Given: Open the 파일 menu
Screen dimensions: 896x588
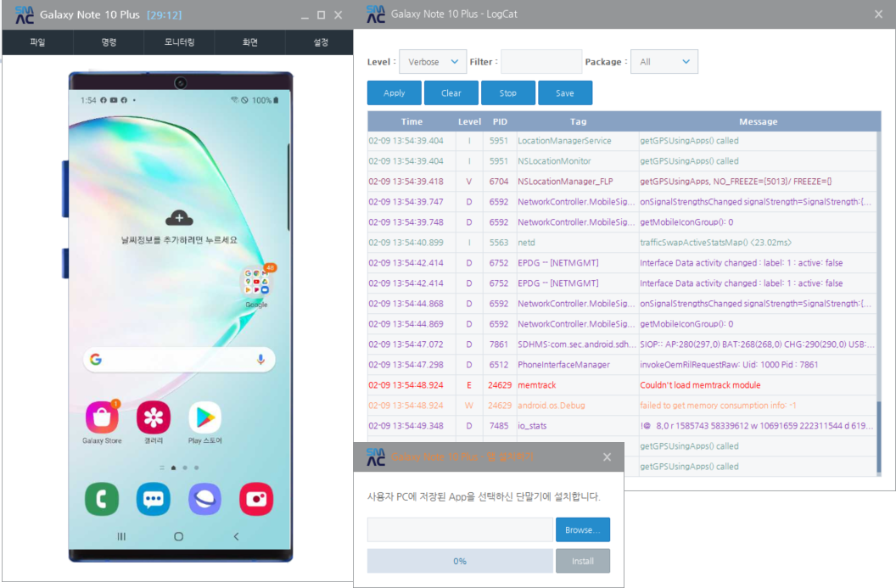Looking at the screenshot, I should click(37, 42).
